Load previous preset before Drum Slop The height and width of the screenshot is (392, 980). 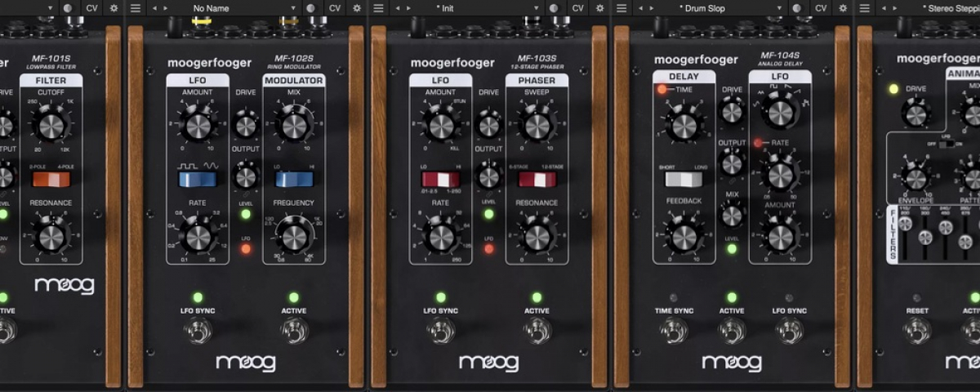point(642,7)
